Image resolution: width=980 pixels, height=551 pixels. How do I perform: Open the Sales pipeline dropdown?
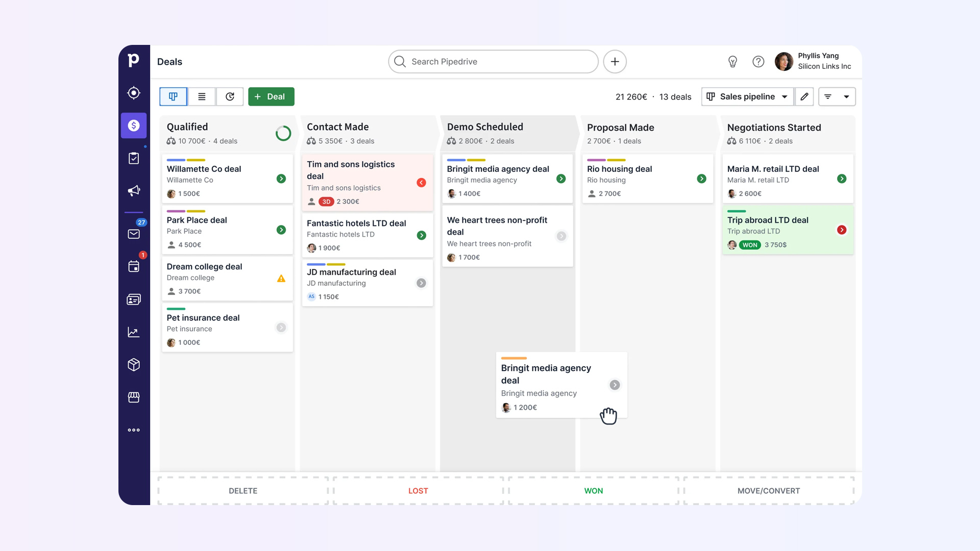pyautogui.click(x=747, y=96)
